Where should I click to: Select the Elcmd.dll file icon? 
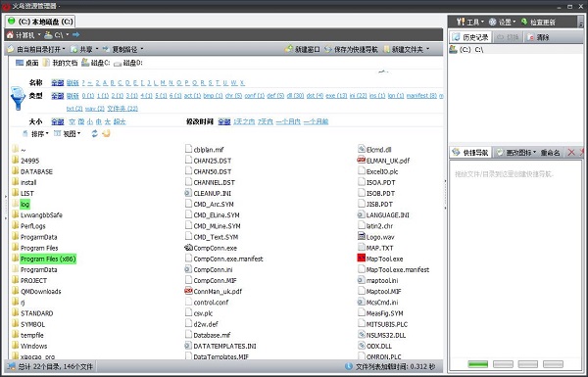point(361,149)
